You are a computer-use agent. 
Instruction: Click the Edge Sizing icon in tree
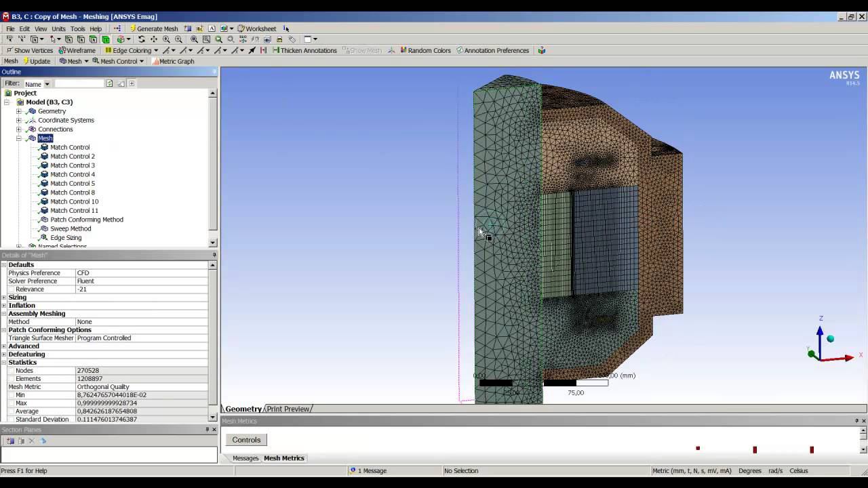[44, 238]
